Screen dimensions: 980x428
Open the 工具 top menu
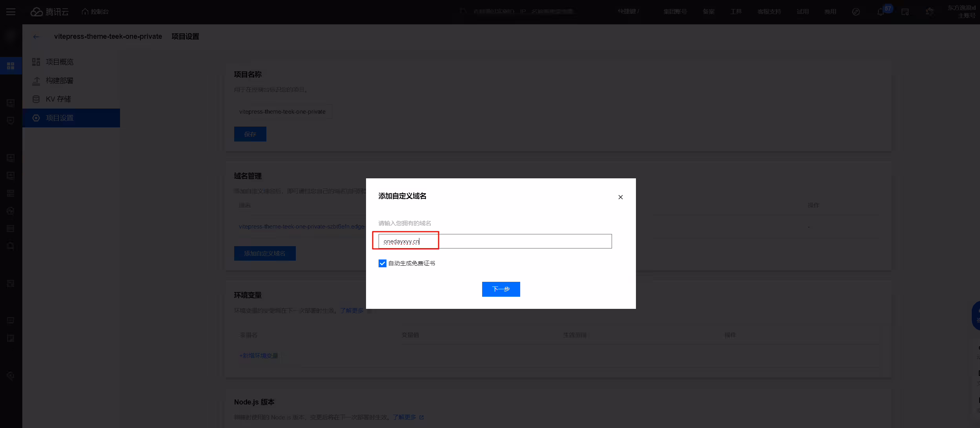coord(736,12)
